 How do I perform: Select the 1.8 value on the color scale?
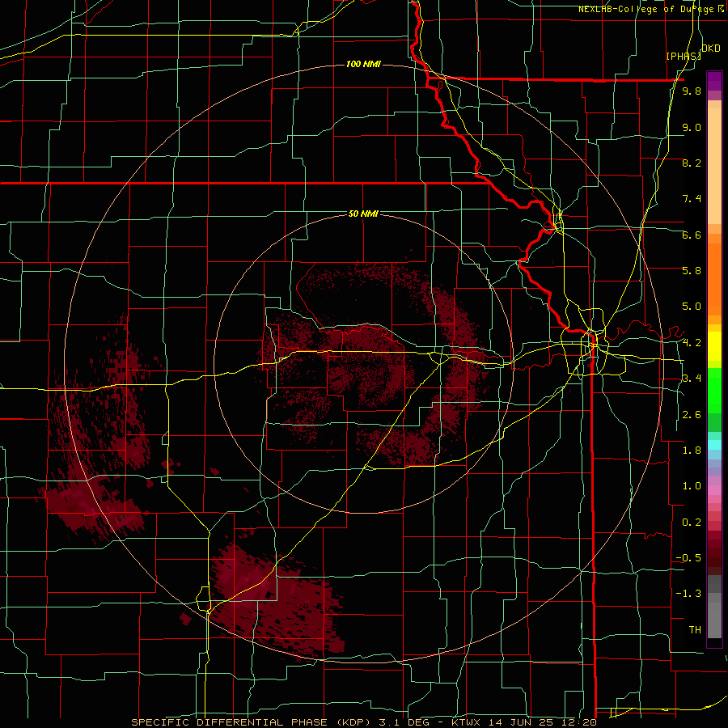tap(692, 451)
